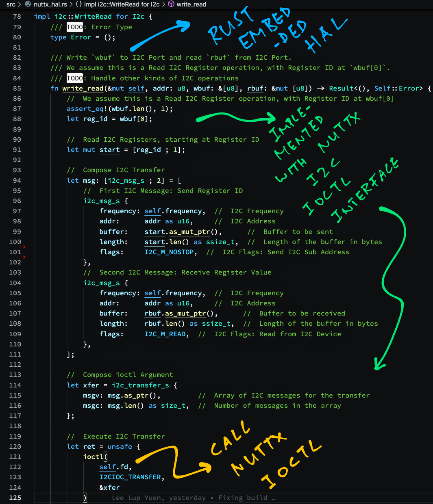Image resolution: width=433 pixels, height=504 pixels.
Task: Click 'wbuf[0]' on the let reg_id line
Action: tap(134, 119)
